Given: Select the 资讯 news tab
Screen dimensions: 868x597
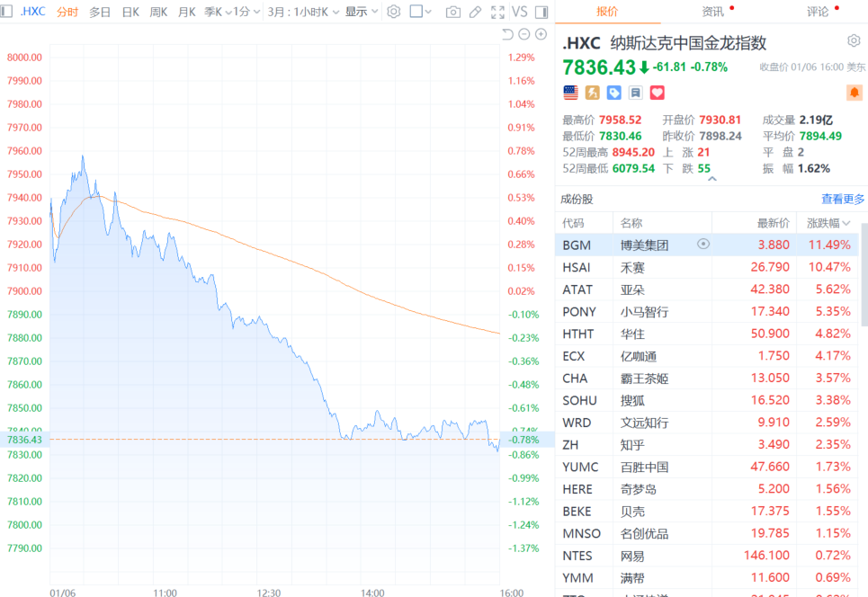Looking at the screenshot, I should pyautogui.click(x=713, y=12).
